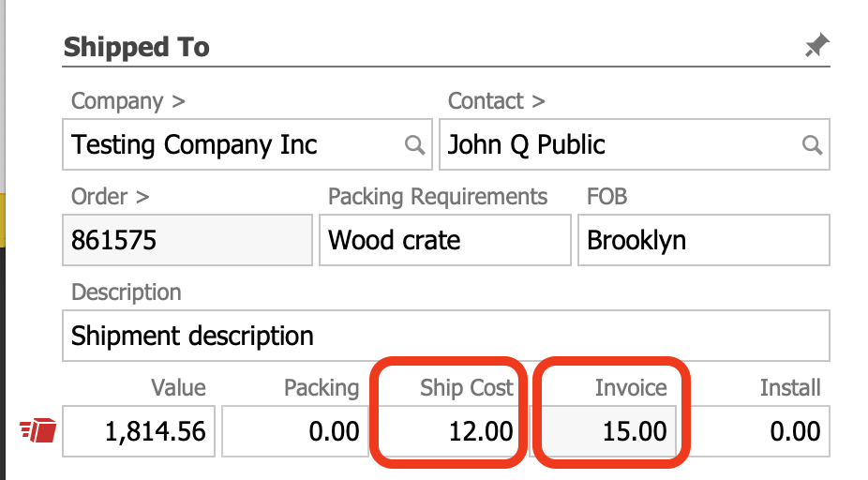
Task: Focus the Shipment description text field
Action: [x=445, y=336]
